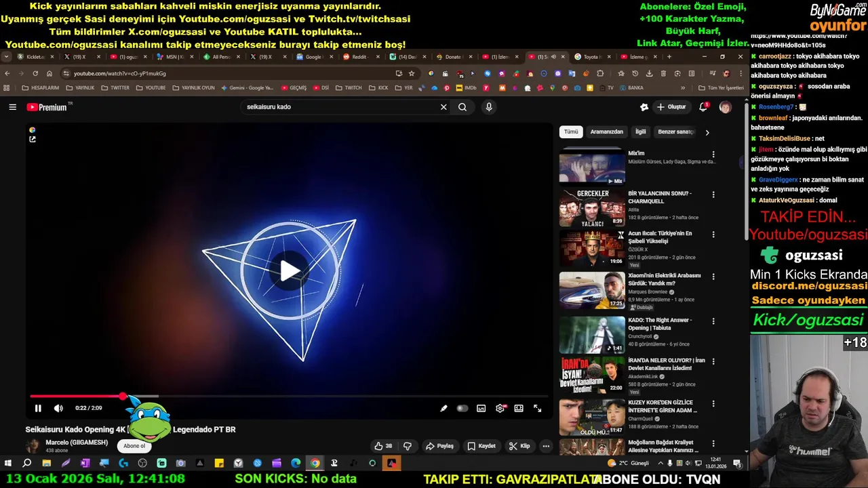868x488 pixels.
Task: Open Windows taskbar search magnifier
Action: (x=27, y=464)
